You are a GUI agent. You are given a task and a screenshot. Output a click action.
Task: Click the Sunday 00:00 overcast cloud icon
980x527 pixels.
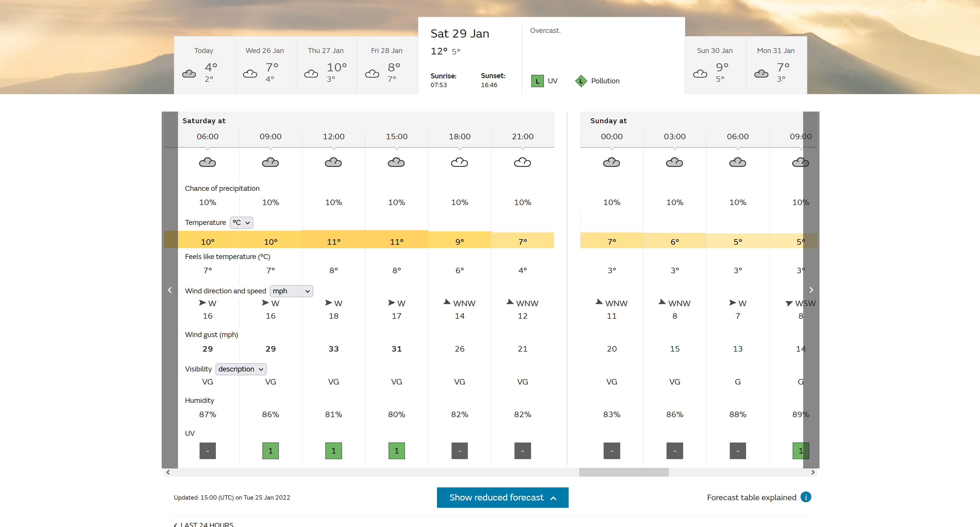pyautogui.click(x=611, y=163)
